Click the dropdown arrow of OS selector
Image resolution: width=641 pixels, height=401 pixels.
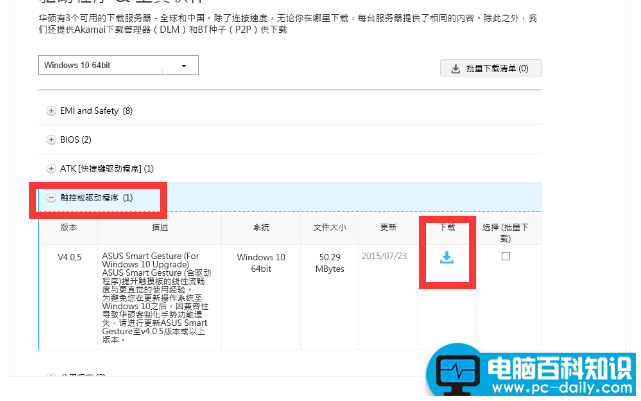pos(184,66)
